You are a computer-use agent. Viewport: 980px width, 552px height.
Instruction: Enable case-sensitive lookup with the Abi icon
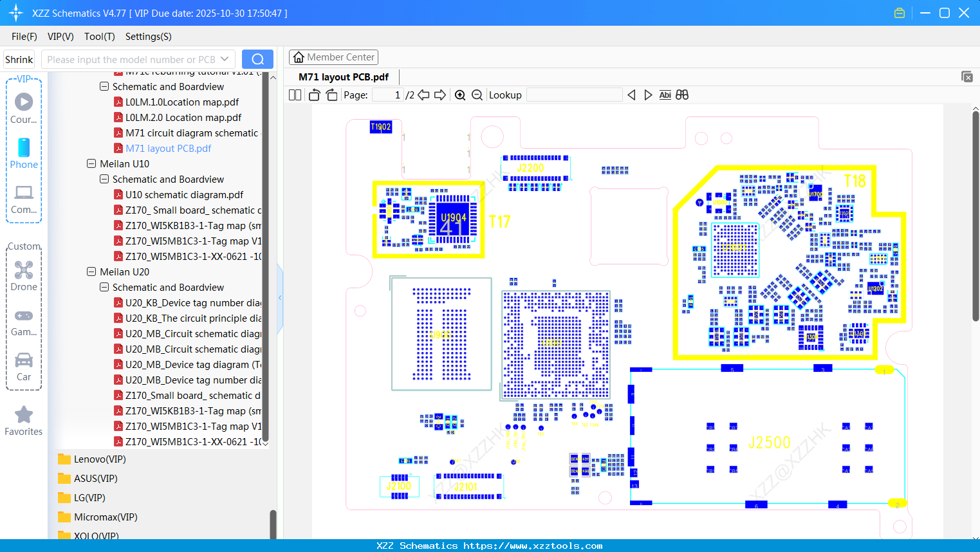click(665, 95)
